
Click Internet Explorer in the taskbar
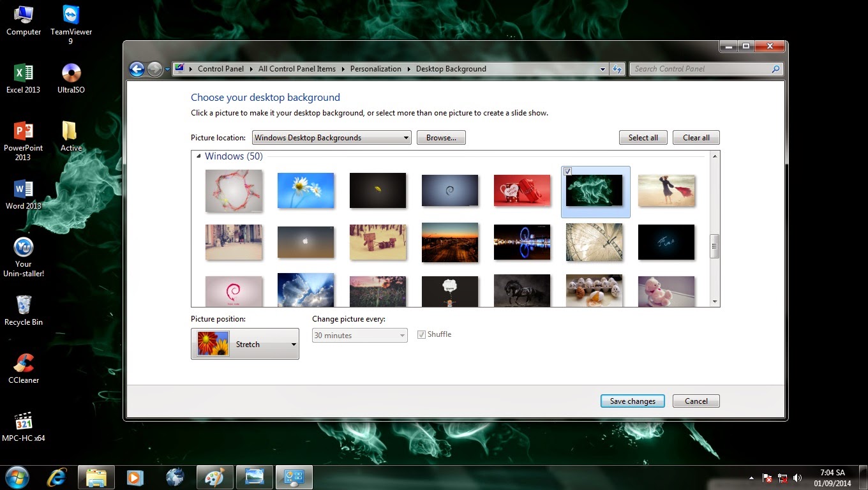pyautogui.click(x=57, y=477)
